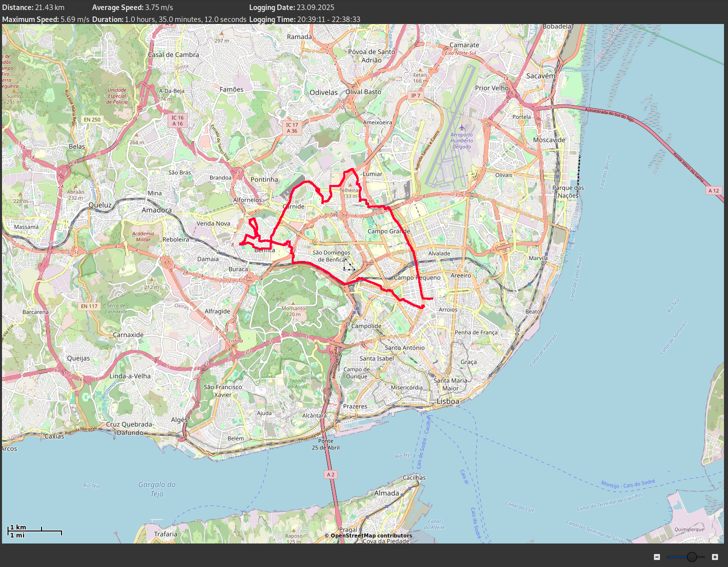Click the Logging Date value
Viewport: 728px width, 567px height.
[x=315, y=7]
